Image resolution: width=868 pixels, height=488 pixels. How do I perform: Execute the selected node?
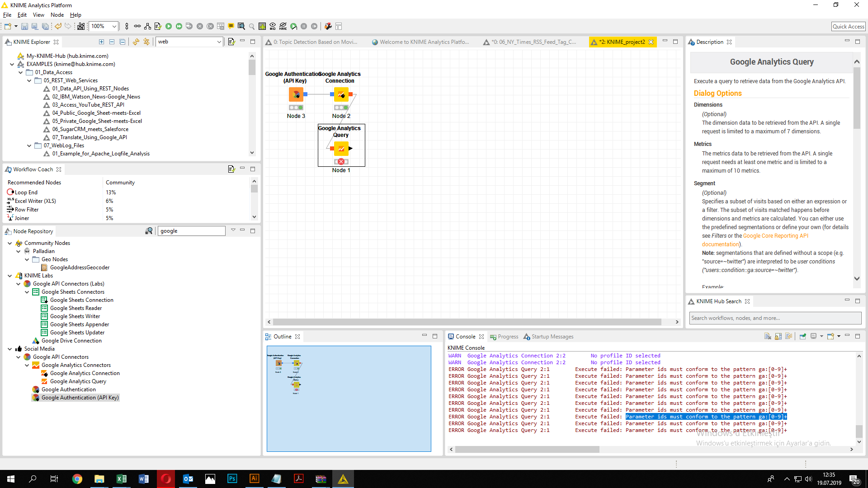(169, 26)
